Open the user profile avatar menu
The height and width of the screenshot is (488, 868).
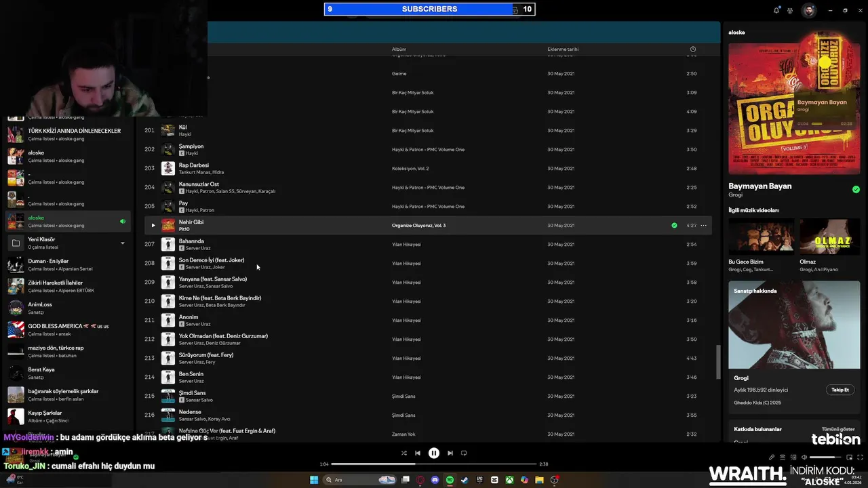(809, 10)
